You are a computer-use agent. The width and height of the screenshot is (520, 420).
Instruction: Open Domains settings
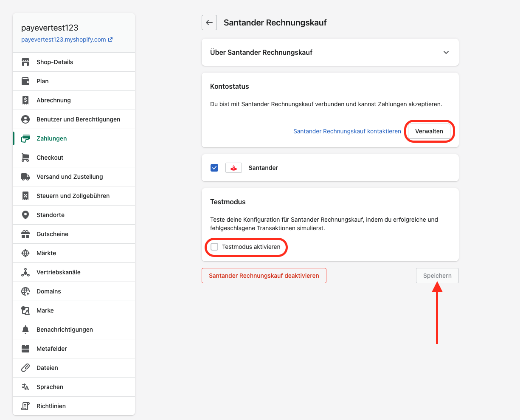[x=74, y=291]
